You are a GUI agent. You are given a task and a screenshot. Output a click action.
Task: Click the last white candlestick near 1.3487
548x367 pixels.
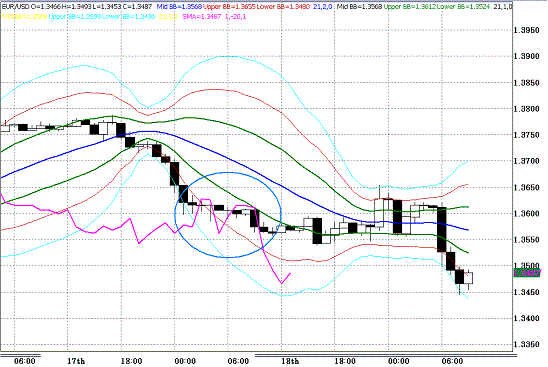pyautogui.click(x=468, y=278)
